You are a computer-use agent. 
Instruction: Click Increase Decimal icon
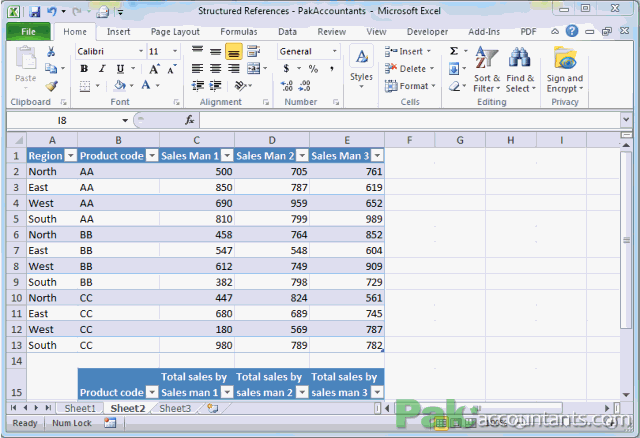(x=287, y=85)
